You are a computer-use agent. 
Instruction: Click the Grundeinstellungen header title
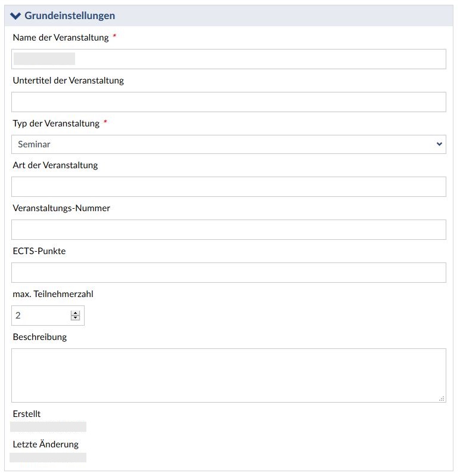[70, 16]
